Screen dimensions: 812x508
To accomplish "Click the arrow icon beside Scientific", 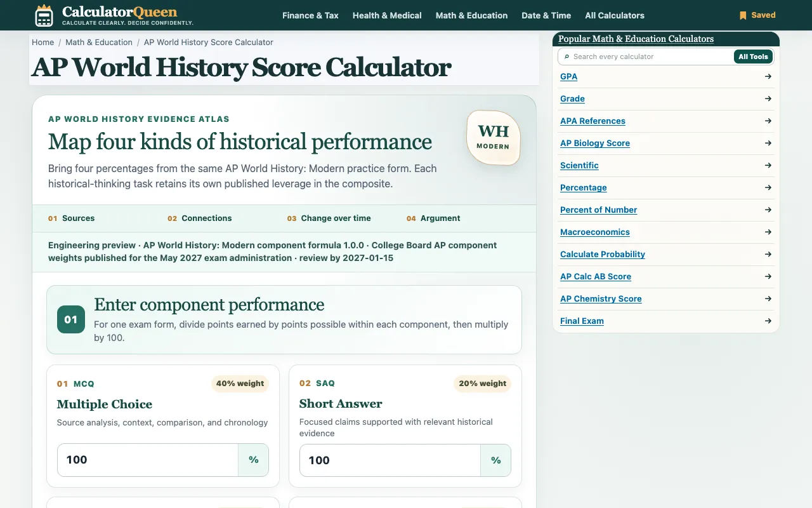I will click(x=768, y=165).
